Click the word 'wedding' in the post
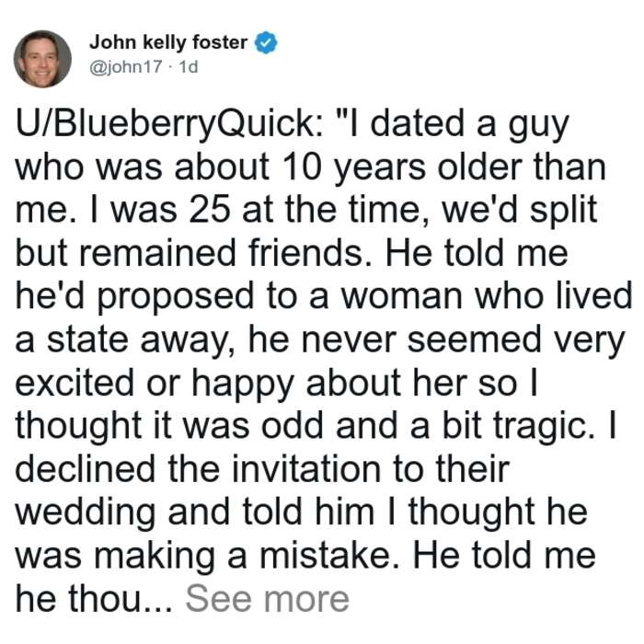 [x=85, y=513]
